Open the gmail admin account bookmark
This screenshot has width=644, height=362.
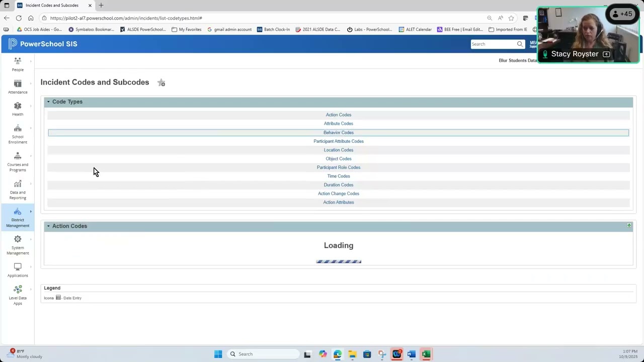click(229, 29)
